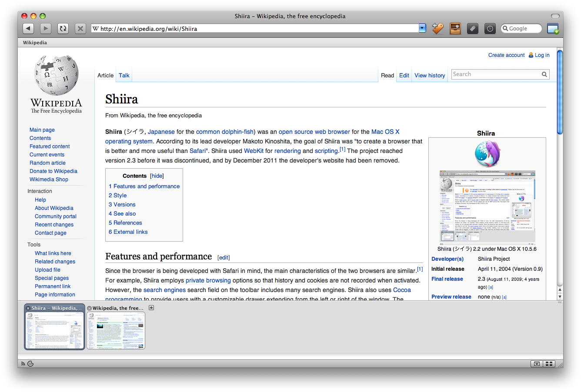Open the private browsing link
Viewport: 581px width, 392px height.
208,280
